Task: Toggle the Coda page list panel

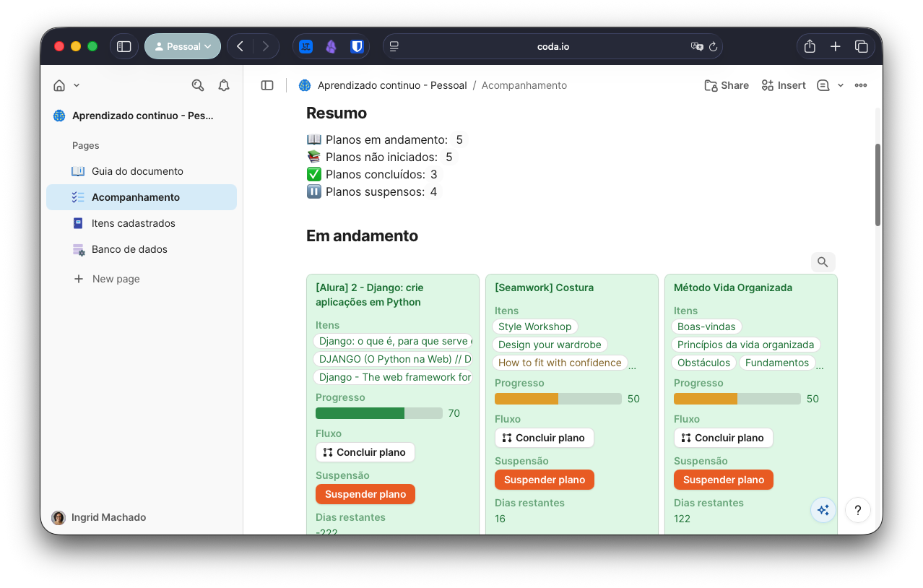Action: (x=267, y=85)
